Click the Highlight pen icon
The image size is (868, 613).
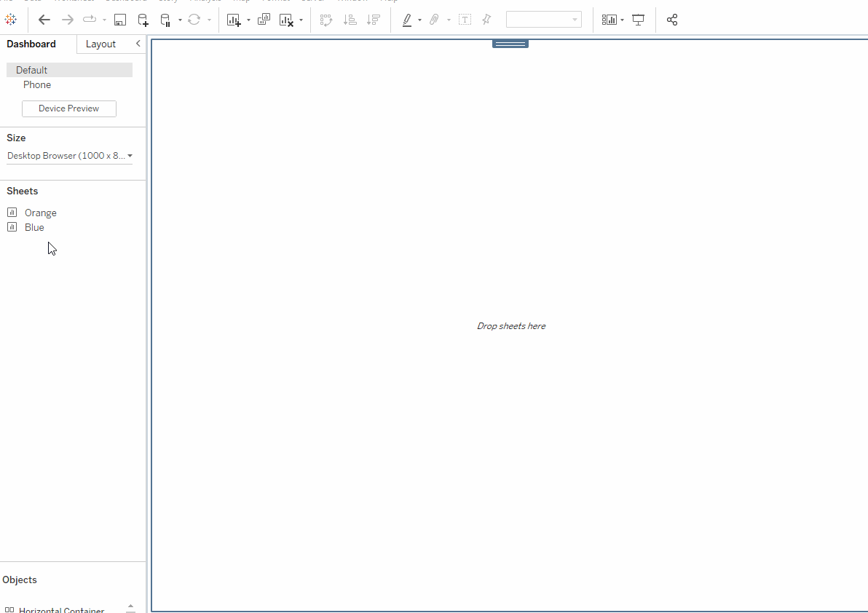[x=407, y=20]
